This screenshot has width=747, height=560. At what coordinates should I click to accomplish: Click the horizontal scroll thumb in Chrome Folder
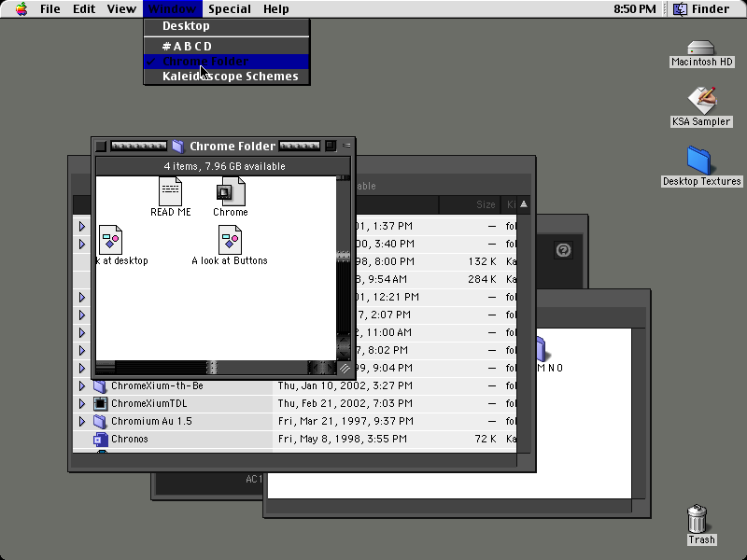pyautogui.click(x=212, y=367)
